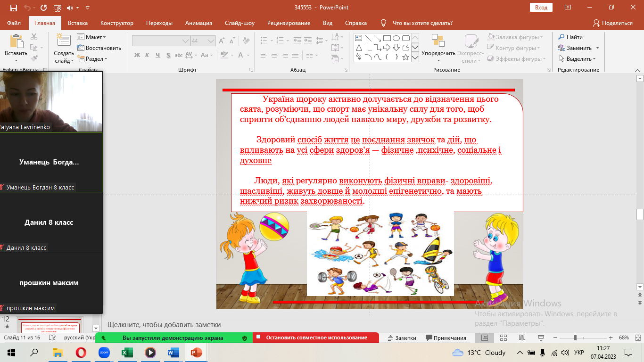Viewport: 644px width, 362px height.
Task: Switch to the Слайд-шоу tab
Action: (x=239, y=23)
